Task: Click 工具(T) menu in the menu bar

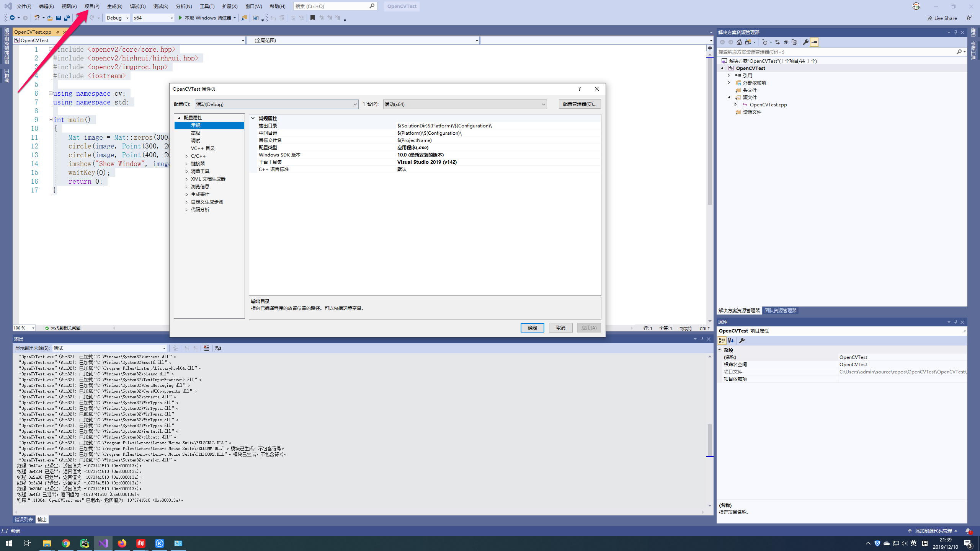Action: coord(207,6)
